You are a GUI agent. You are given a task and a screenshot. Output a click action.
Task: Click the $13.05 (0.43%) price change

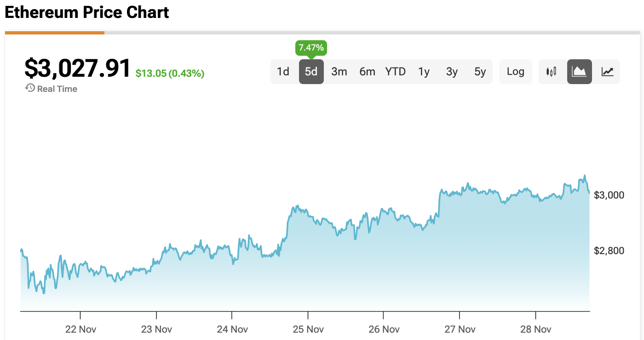click(170, 73)
